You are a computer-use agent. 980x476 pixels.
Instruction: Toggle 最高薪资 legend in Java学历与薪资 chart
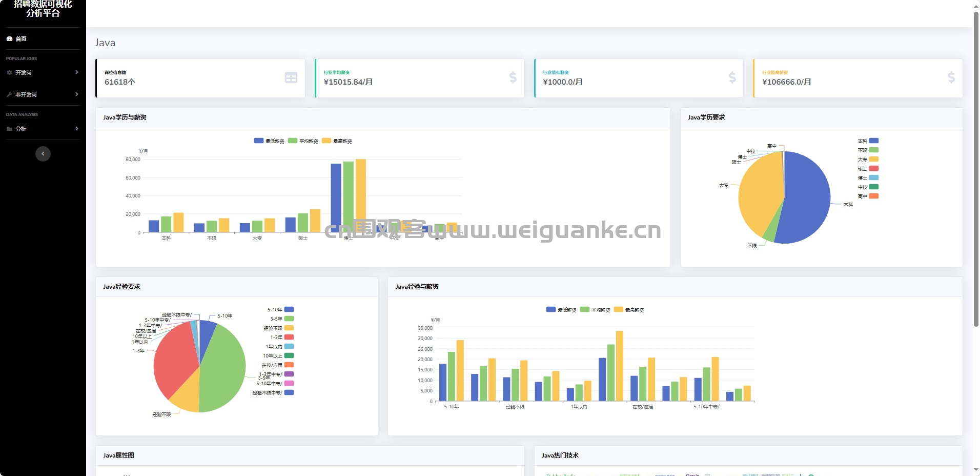337,141
